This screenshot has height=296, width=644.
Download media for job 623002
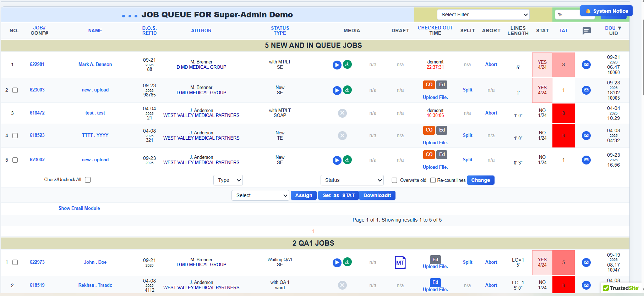[348, 160]
